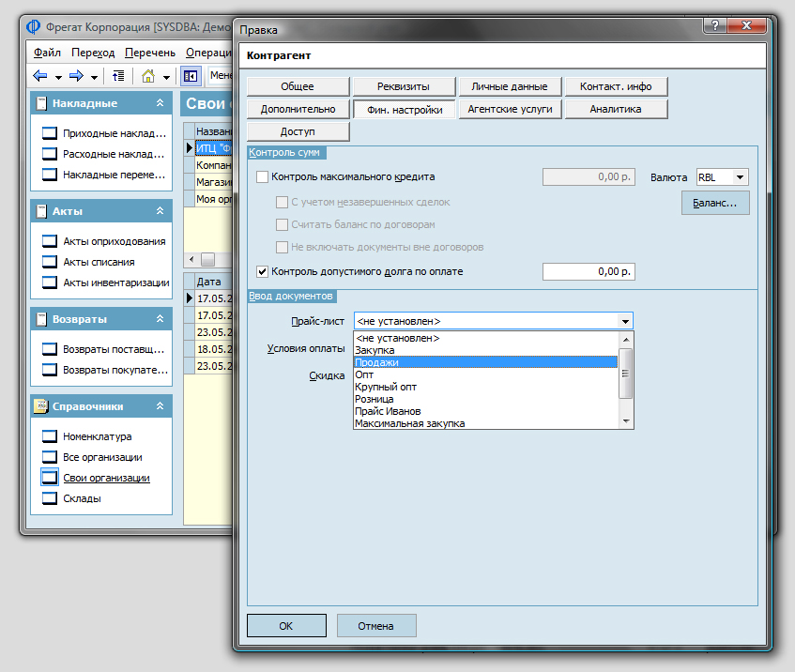Screen dimensions: 795x672
Task: Switch to the Реквизиты tab
Action: 404,86
